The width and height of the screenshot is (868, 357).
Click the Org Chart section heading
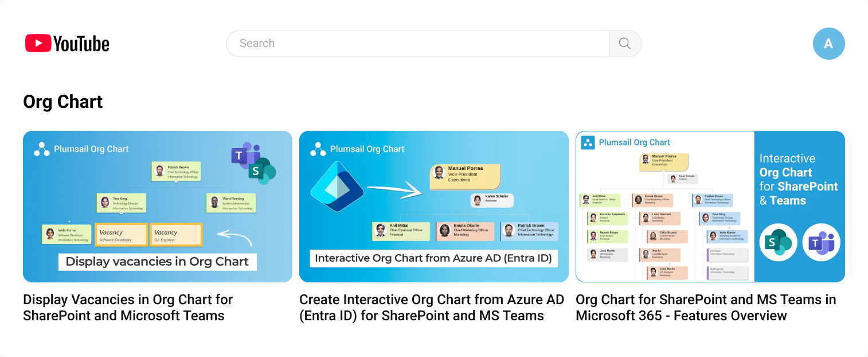click(x=63, y=102)
